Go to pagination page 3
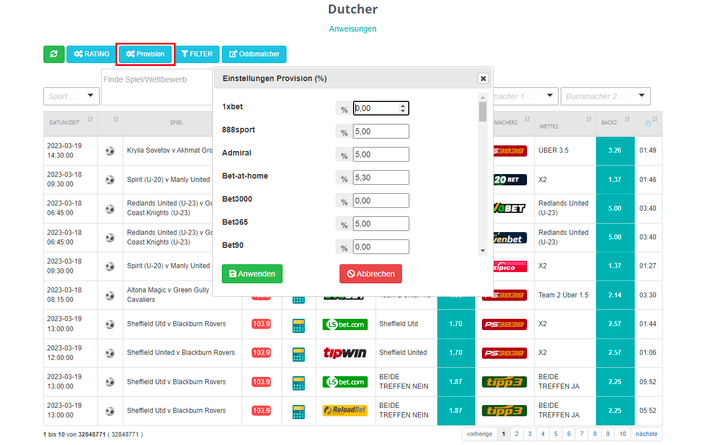This screenshot has height=445, width=719. [530, 434]
